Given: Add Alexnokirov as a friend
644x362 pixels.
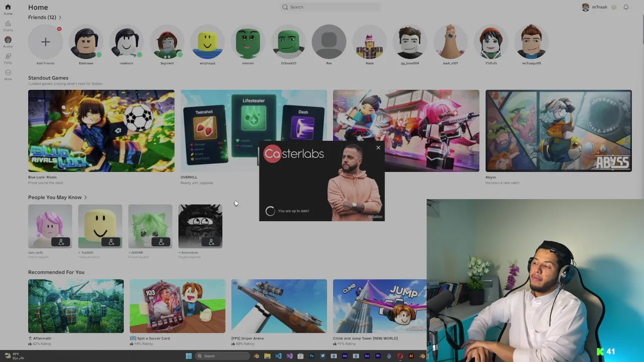Looking at the screenshot, I should (211, 242).
